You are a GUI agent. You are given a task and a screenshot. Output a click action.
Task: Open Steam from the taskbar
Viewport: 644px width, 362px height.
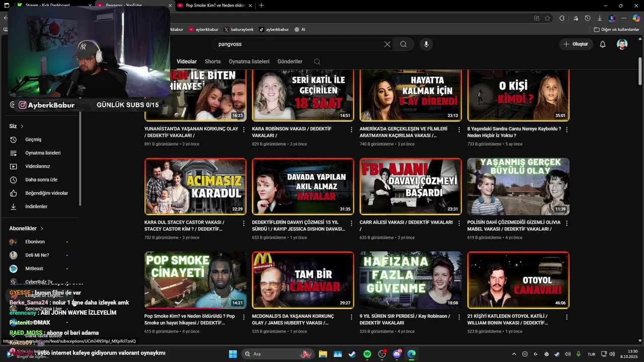click(x=352, y=354)
